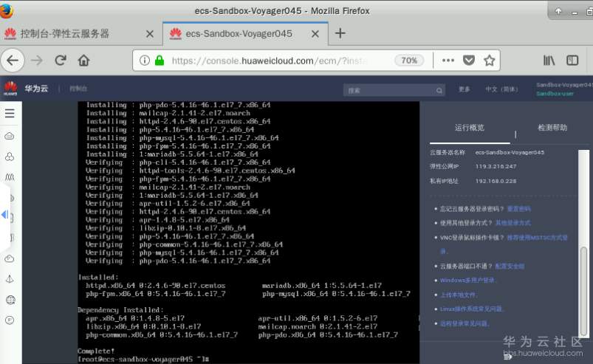Open the 配置安全组 link
This screenshot has height=364, width=593.
[510, 267]
